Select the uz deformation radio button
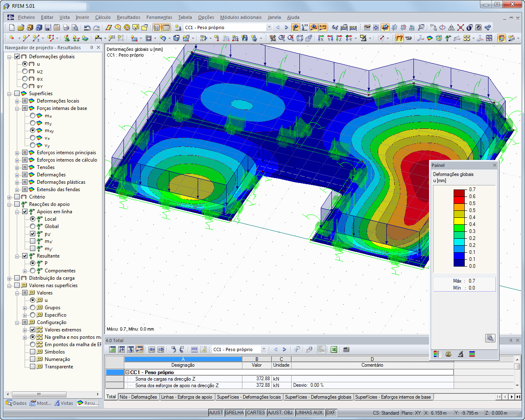The width and height of the screenshot is (525, 420). [x=25, y=71]
